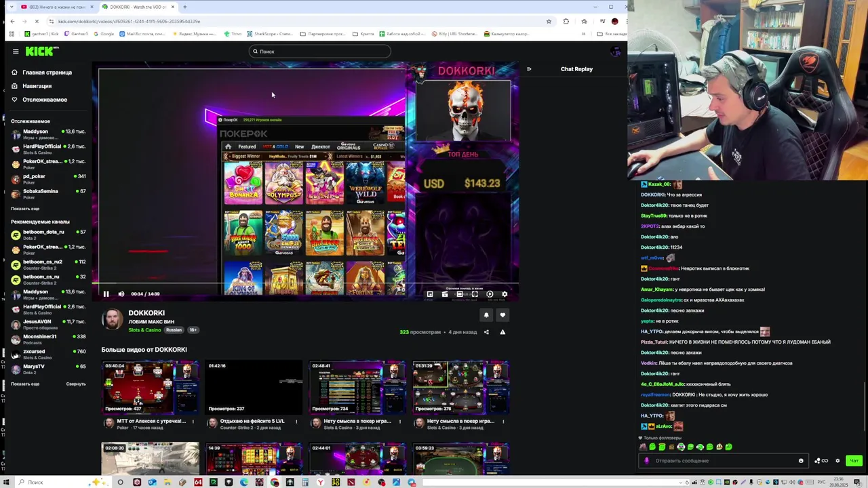Seek on the video progress bar

point(306,285)
